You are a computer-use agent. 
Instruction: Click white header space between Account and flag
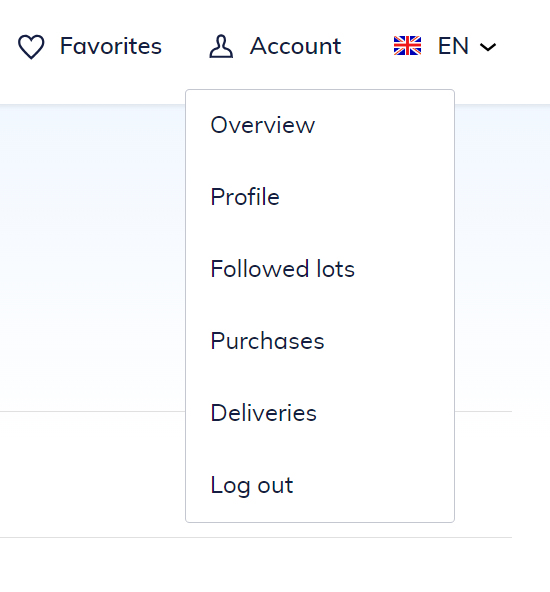(367, 46)
